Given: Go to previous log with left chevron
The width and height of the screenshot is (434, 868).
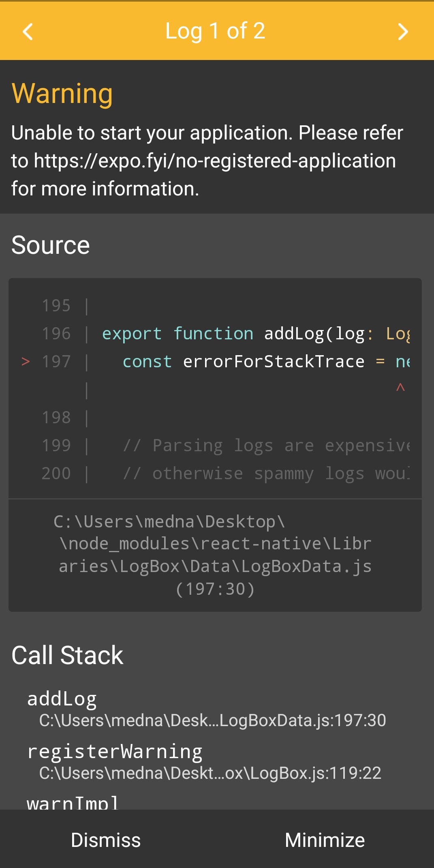Looking at the screenshot, I should tap(28, 31).
